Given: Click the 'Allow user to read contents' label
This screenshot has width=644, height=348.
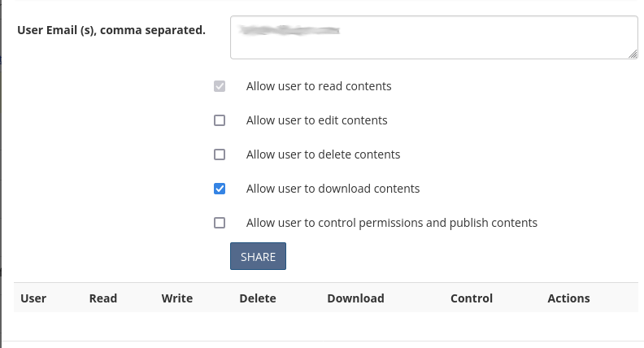Looking at the screenshot, I should pyautogui.click(x=319, y=86).
